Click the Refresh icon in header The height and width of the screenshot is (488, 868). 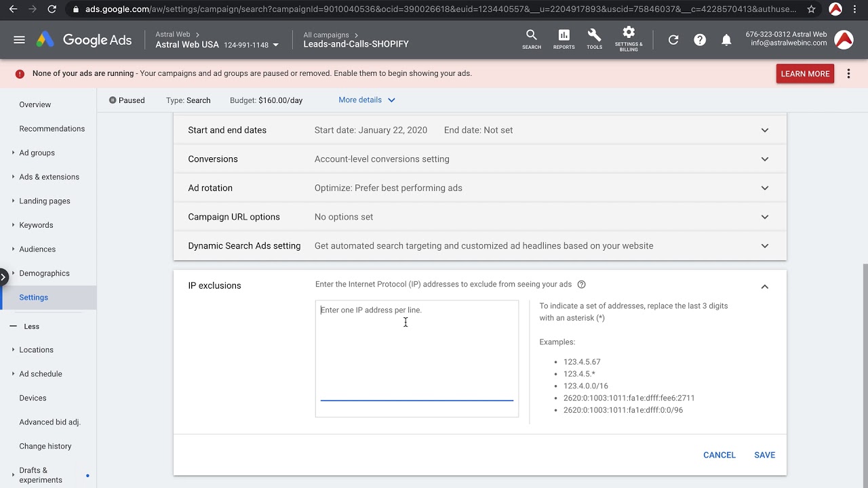tap(673, 40)
